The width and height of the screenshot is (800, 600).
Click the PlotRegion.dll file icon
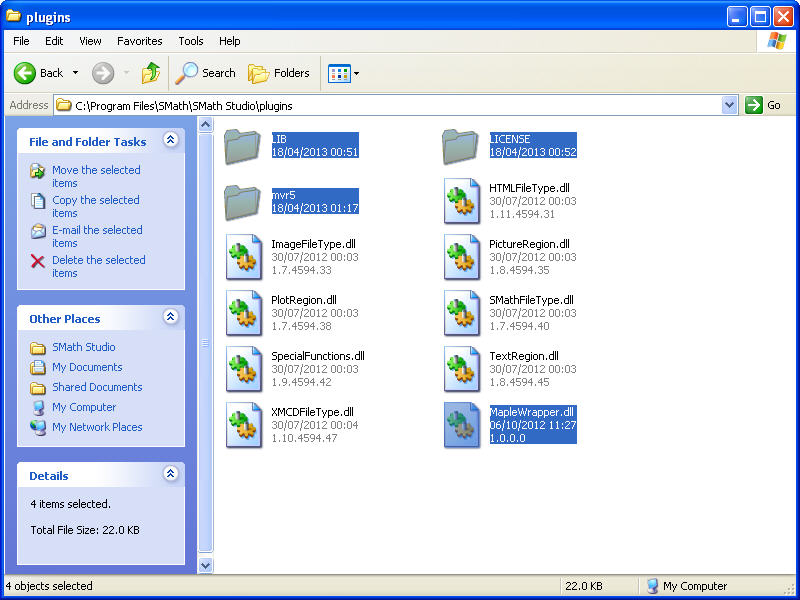click(244, 314)
